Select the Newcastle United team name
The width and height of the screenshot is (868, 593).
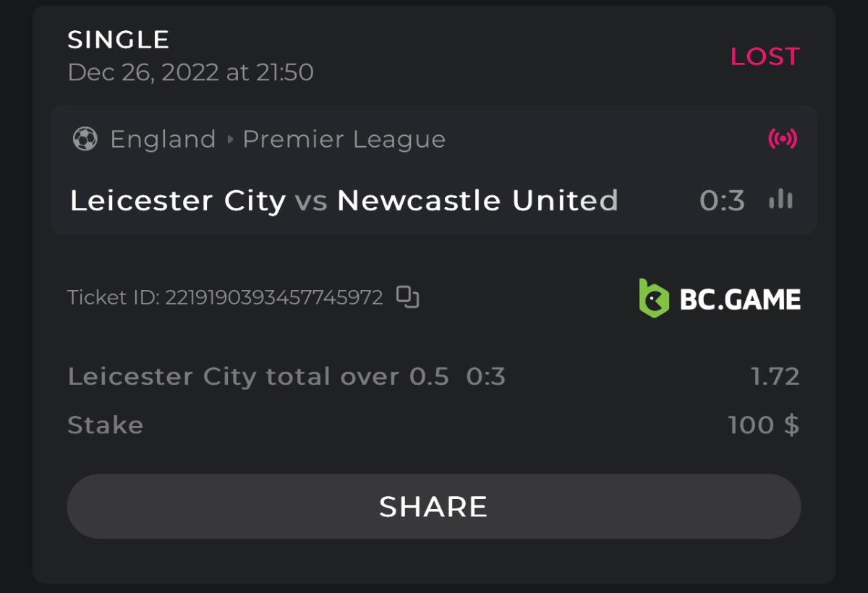click(x=477, y=200)
